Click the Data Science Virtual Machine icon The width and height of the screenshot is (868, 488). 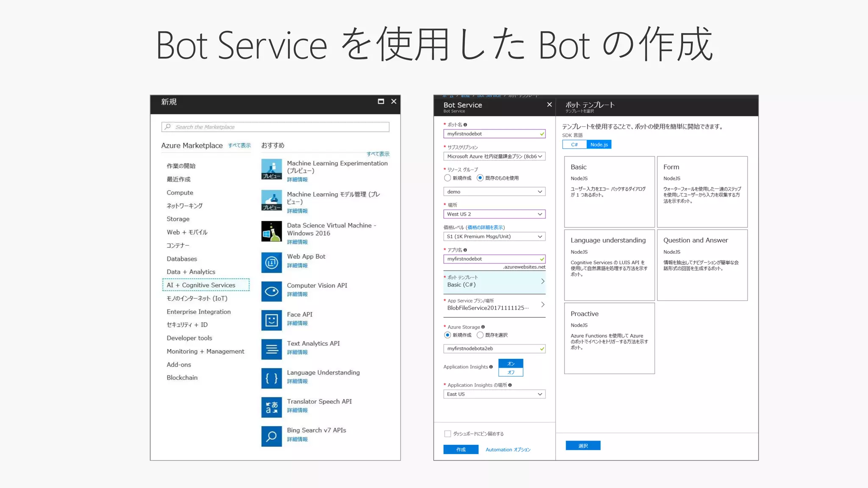point(271,231)
